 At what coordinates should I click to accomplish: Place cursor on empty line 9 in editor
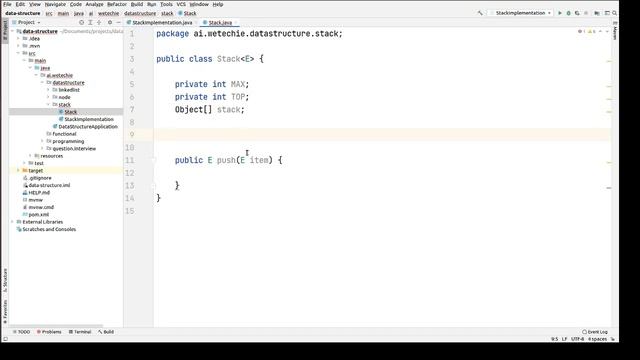click(382, 135)
